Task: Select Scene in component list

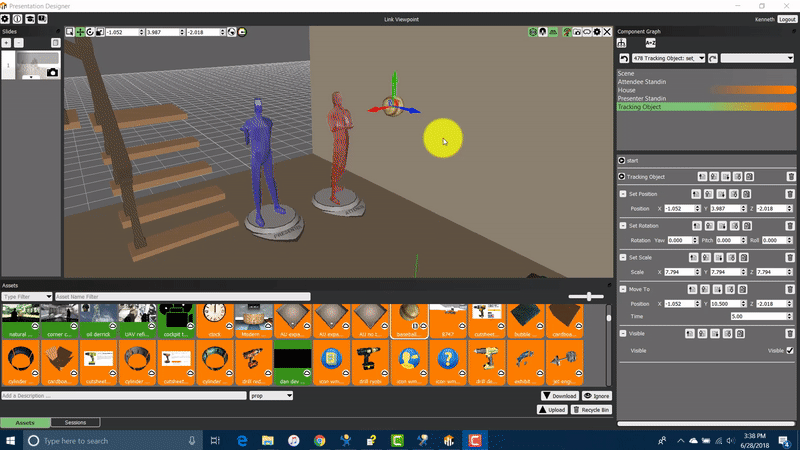Action: [x=706, y=73]
